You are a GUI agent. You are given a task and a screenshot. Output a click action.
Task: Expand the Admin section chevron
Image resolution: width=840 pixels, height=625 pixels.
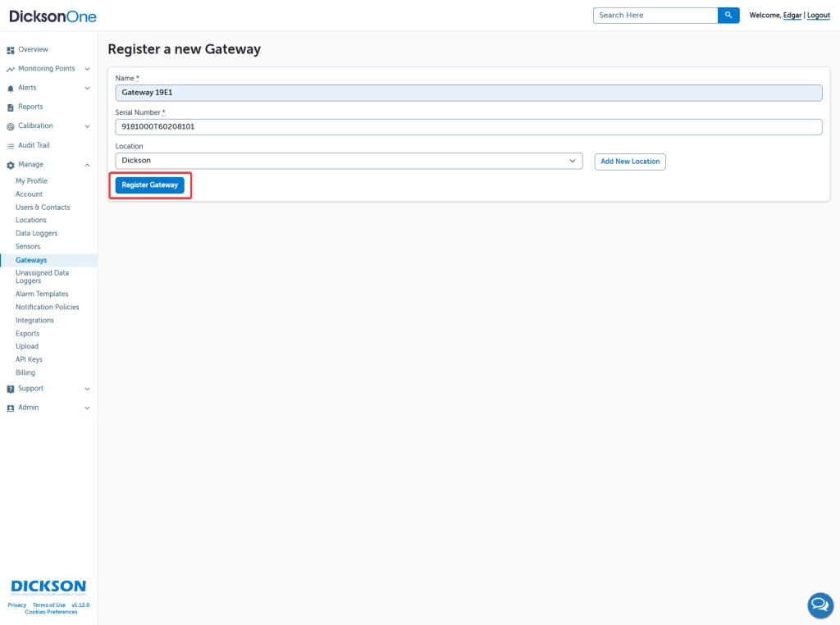pos(87,408)
